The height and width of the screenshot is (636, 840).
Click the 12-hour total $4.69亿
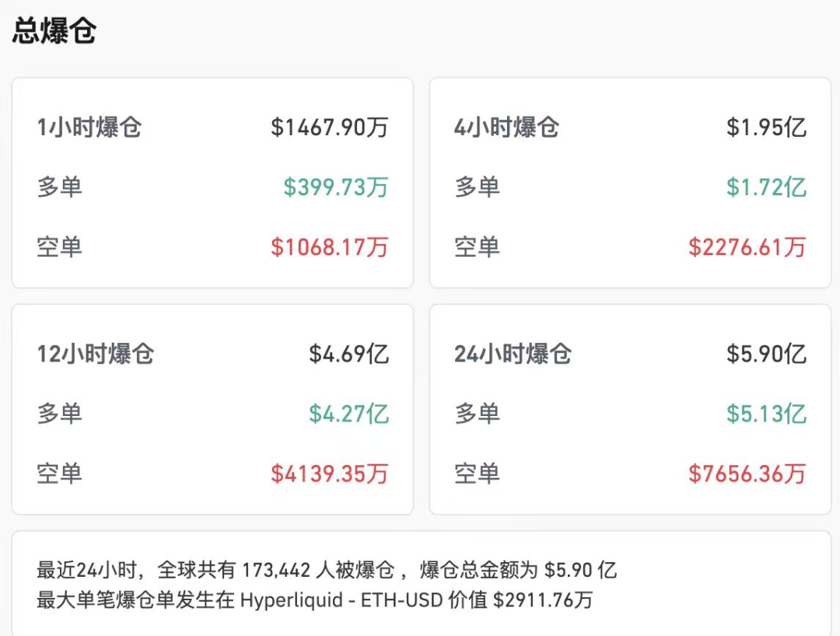(x=349, y=355)
